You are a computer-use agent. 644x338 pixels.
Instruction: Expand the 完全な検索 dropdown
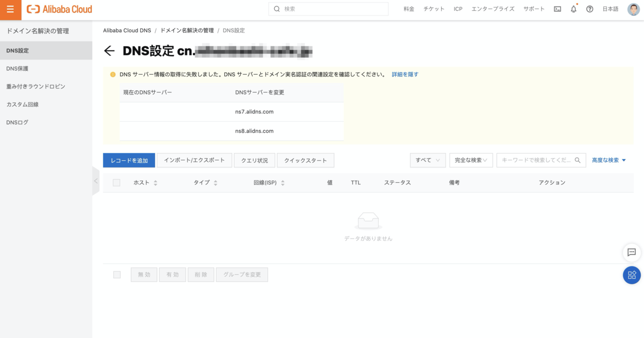(x=471, y=160)
